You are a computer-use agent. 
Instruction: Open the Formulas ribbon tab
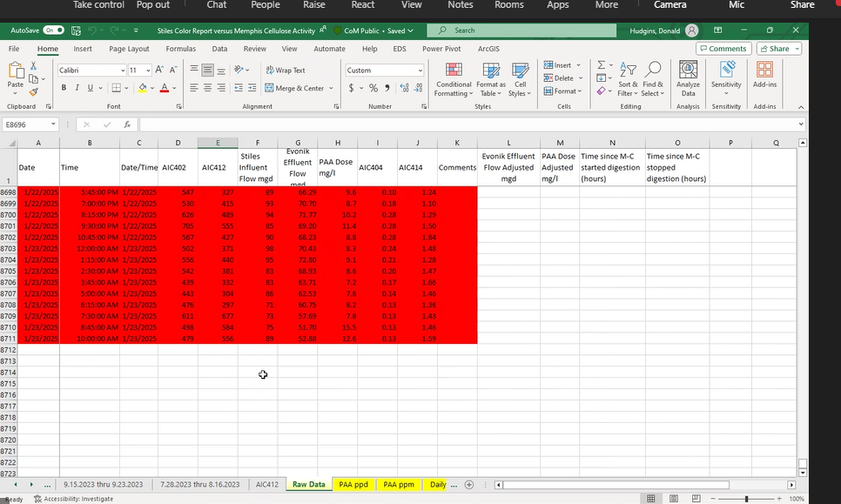click(x=180, y=49)
